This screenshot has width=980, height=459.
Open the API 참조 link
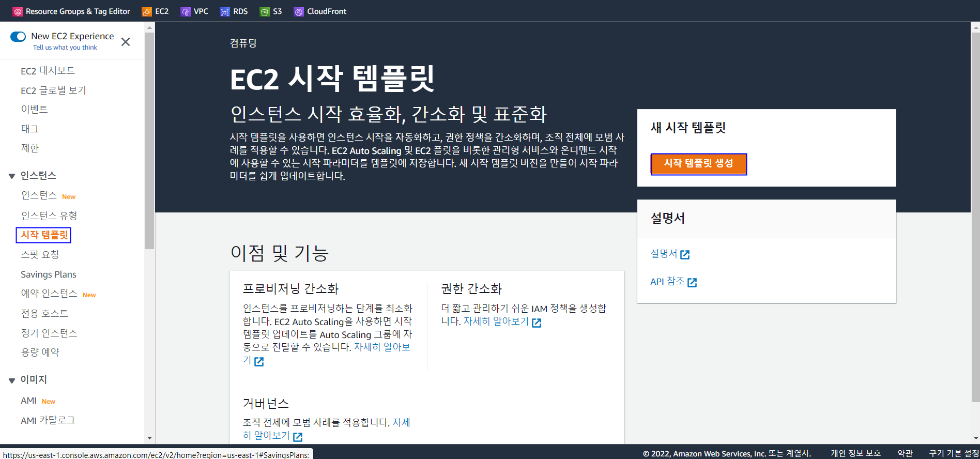pos(667,281)
